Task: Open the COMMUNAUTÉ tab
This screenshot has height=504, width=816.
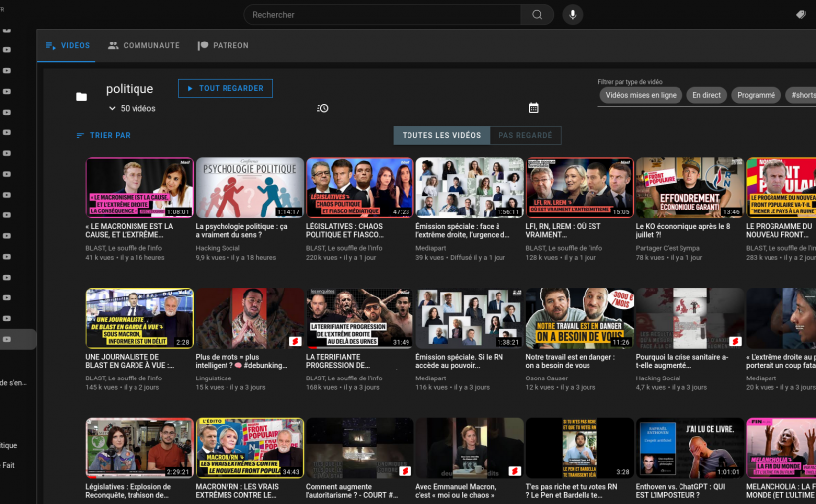Action: 143,45
